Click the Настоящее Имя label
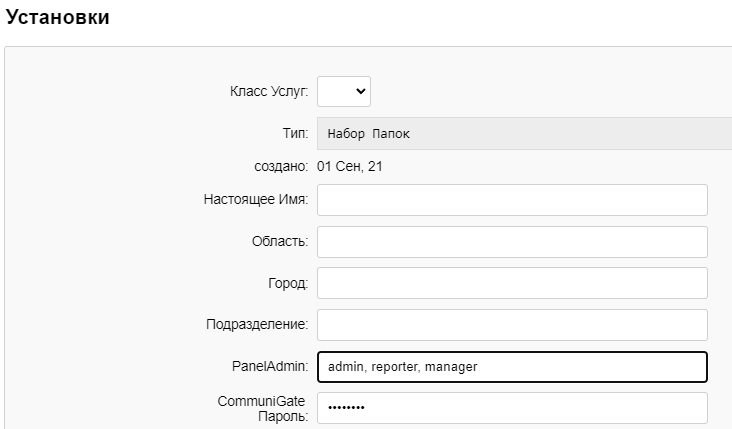732x429 pixels. pyautogui.click(x=256, y=199)
